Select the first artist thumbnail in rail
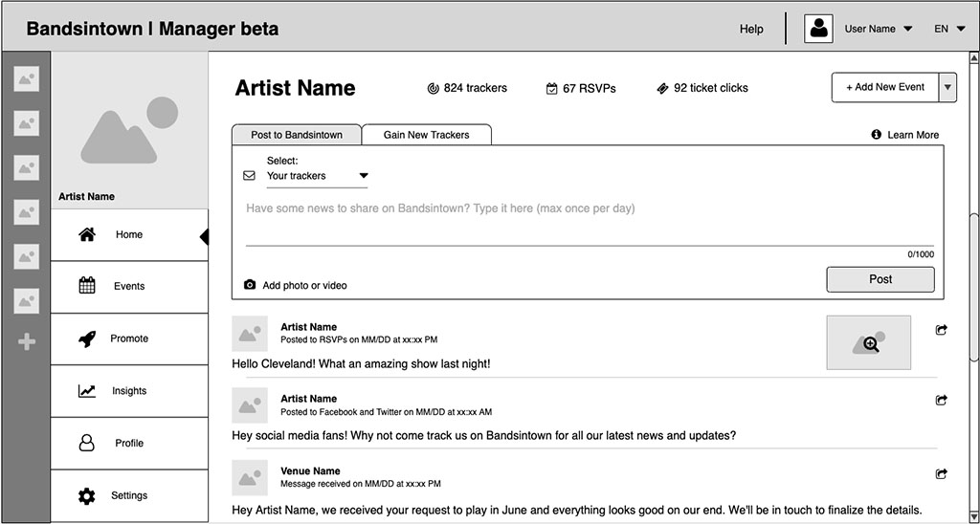The image size is (980, 524). pyautogui.click(x=26, y=79)
